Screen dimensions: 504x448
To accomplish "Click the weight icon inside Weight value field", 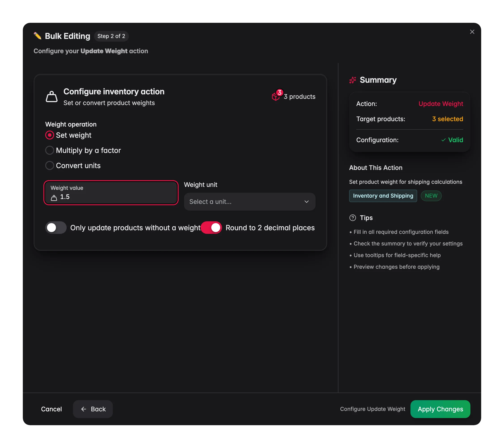I will (54, 198).
